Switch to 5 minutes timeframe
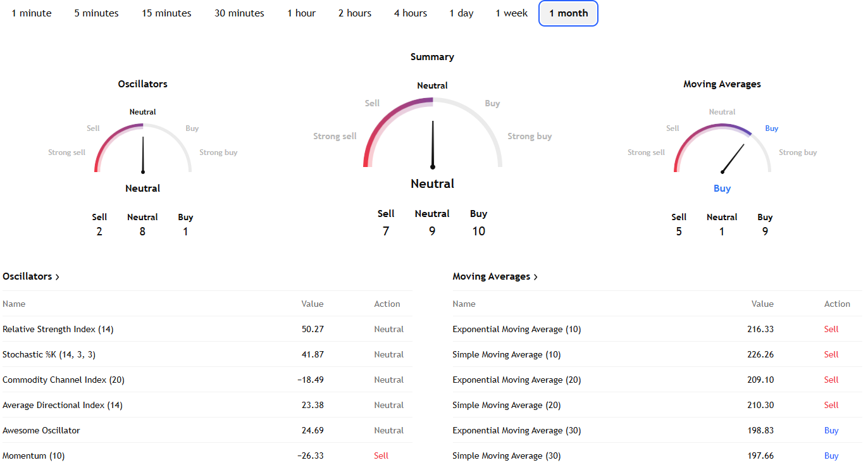The height and width of the screenshot is (465, 868). coord(96,13)
